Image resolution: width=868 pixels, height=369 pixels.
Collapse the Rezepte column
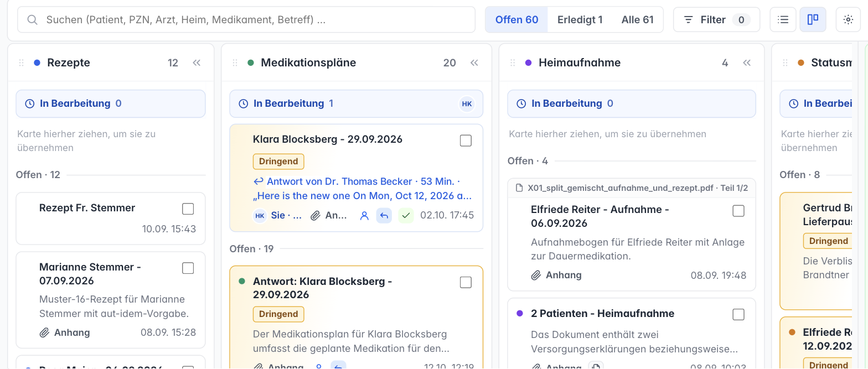197,63
